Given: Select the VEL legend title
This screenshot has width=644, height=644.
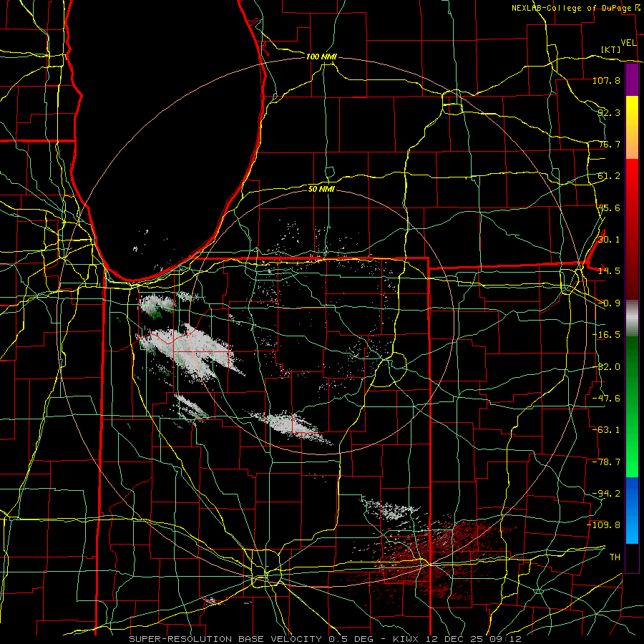Looking at the screenshot, I should tap(629, 43).
